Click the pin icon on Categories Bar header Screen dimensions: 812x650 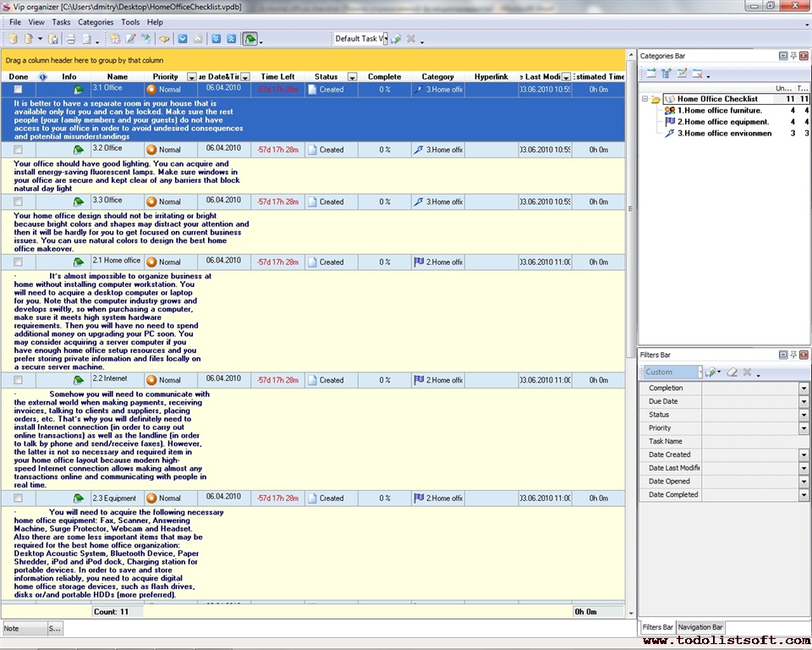pos(793,56)
